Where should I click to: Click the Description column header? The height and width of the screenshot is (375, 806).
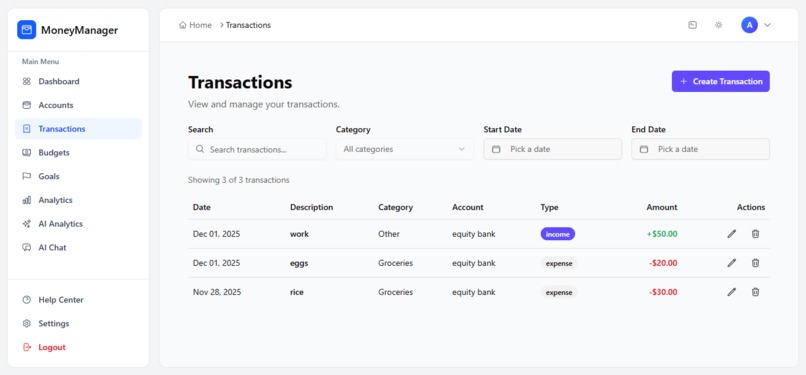(312, 208)
